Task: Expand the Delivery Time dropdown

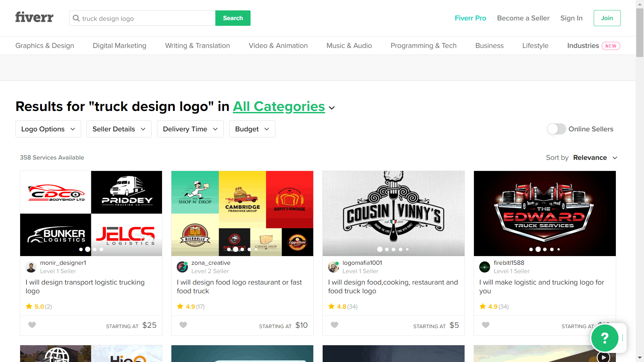Action: point(189,129)
